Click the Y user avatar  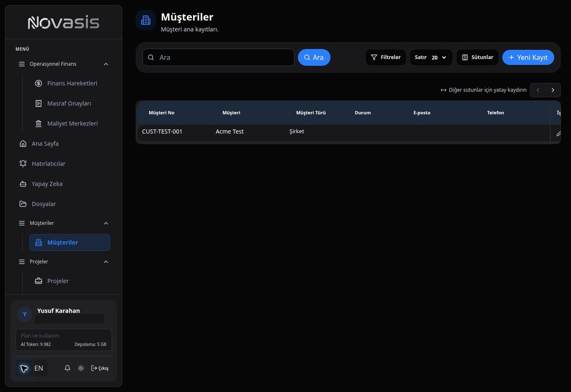25,314
